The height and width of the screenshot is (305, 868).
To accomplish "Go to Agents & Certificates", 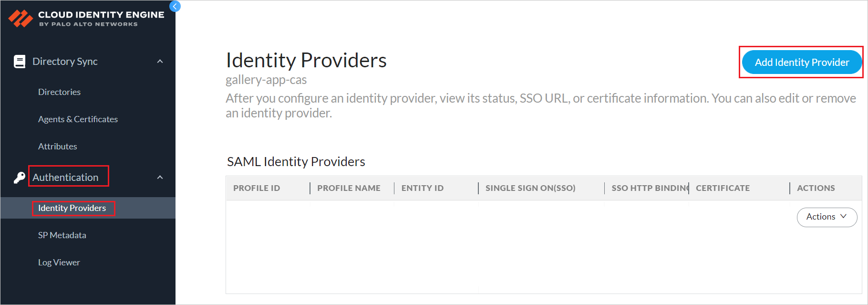I will [x=78, y=119].
